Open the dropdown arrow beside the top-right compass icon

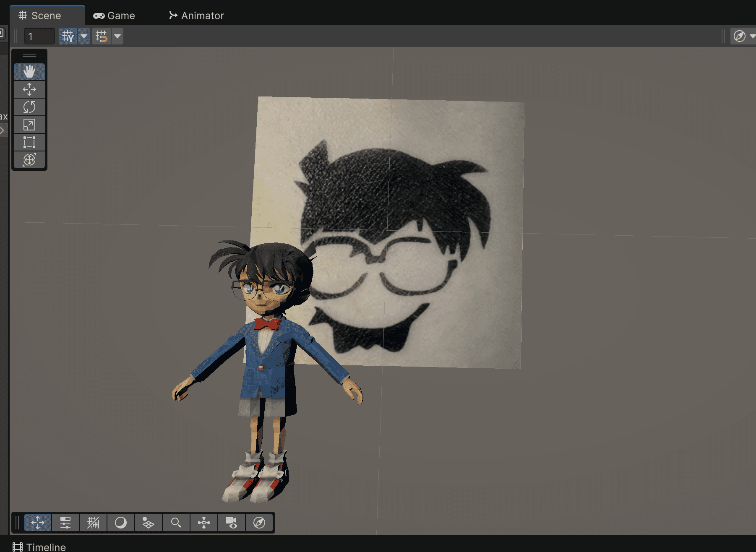tap(752, 36)
